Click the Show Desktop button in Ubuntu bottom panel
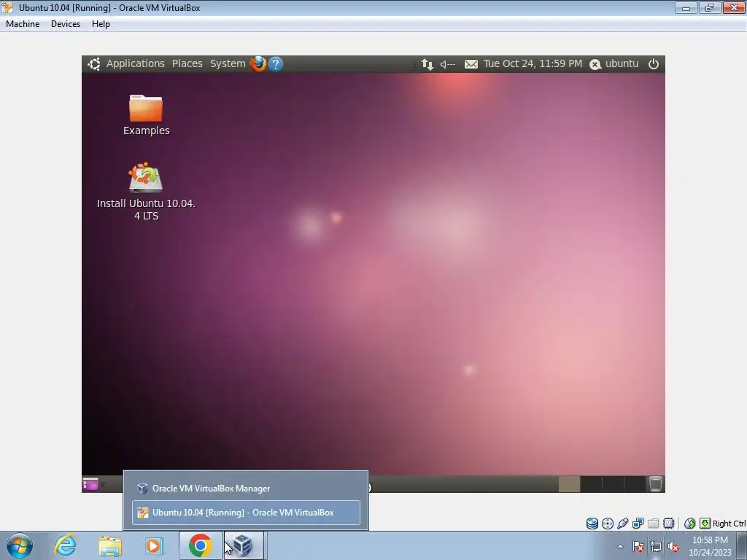The image size is (747, 560). coord(90,484)
